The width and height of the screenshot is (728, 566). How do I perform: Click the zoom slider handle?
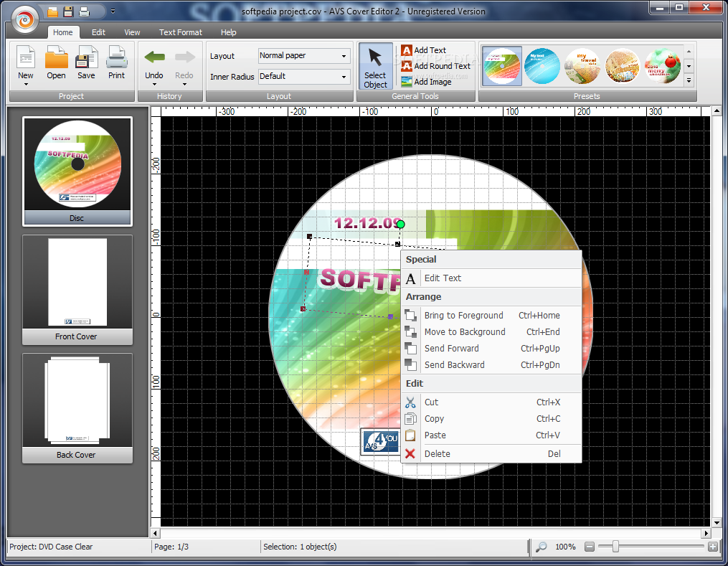(615, 547)
